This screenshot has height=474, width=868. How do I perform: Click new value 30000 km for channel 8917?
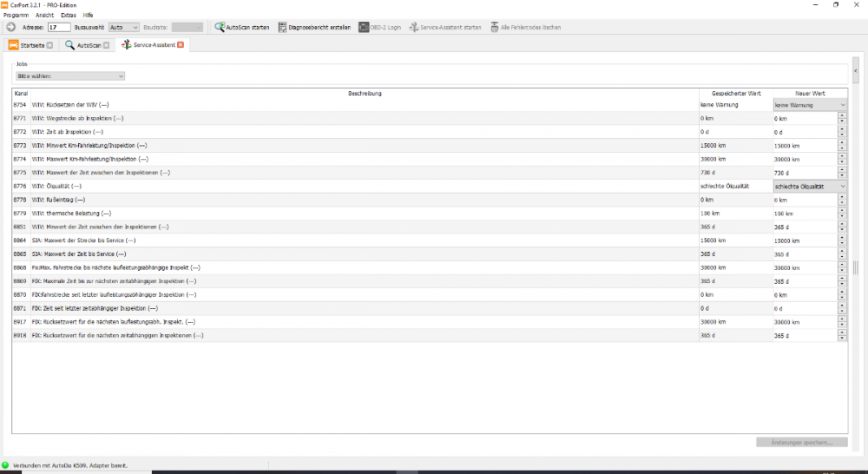click(x=805, y=322)
